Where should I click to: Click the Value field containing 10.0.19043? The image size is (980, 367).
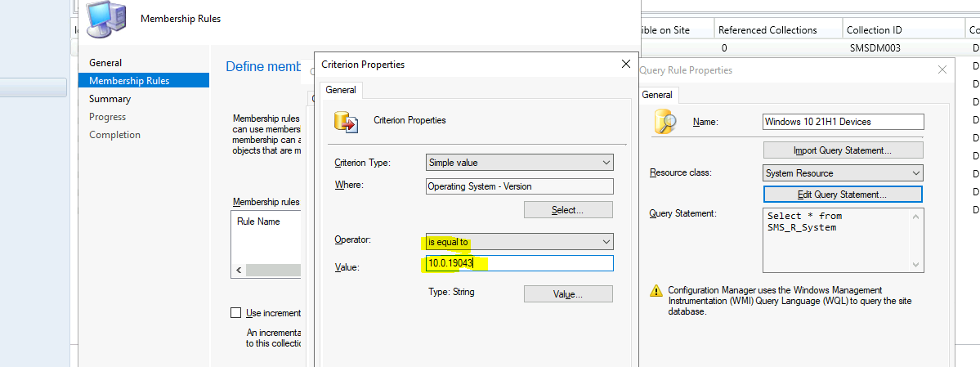[x=519, y=263]
